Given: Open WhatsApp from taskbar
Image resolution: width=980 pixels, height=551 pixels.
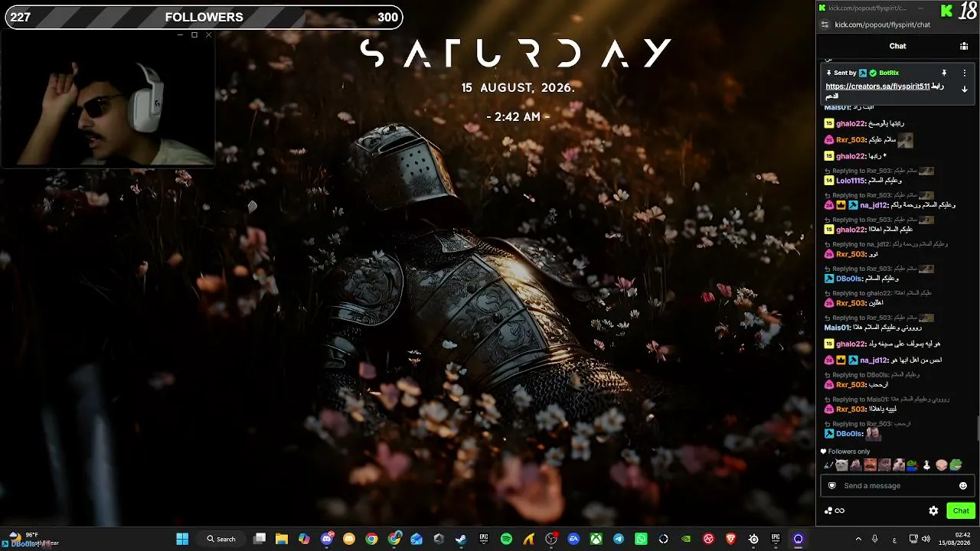Looking at the screenshot, I should tap(641, 539).
